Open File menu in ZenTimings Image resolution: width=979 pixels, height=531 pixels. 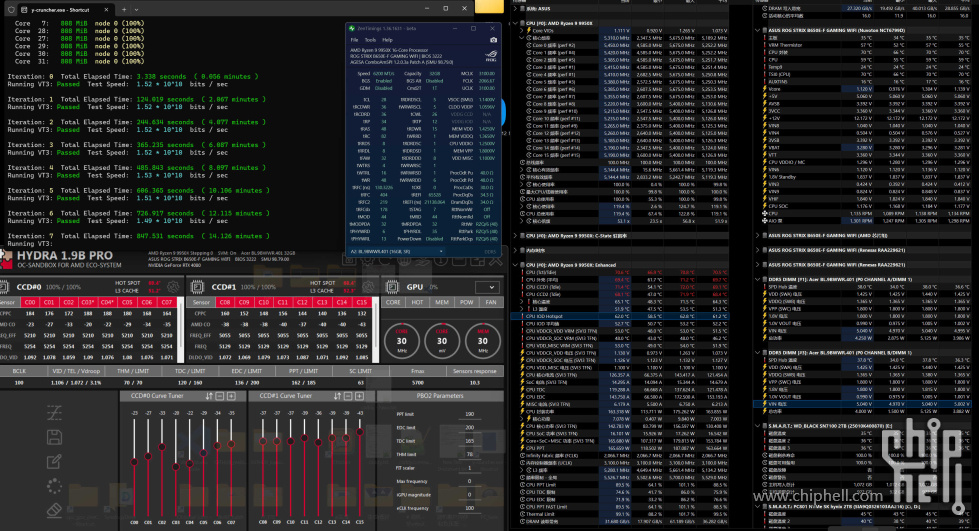(x=354, y=40)
